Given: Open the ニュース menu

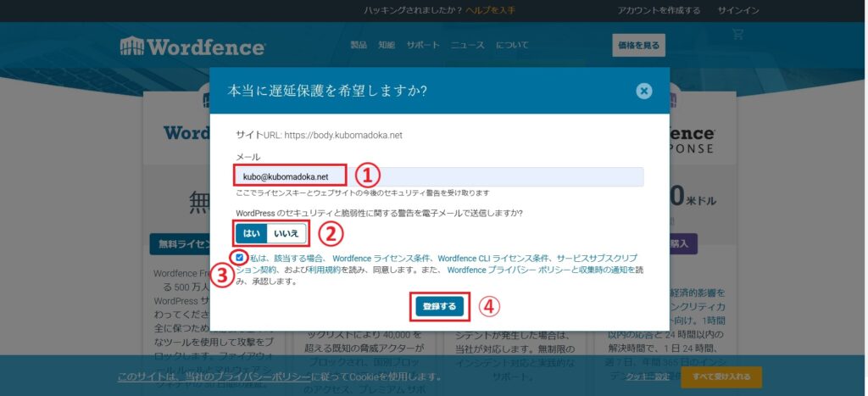Looking at the screenshot, I should [x=468, y=46].
